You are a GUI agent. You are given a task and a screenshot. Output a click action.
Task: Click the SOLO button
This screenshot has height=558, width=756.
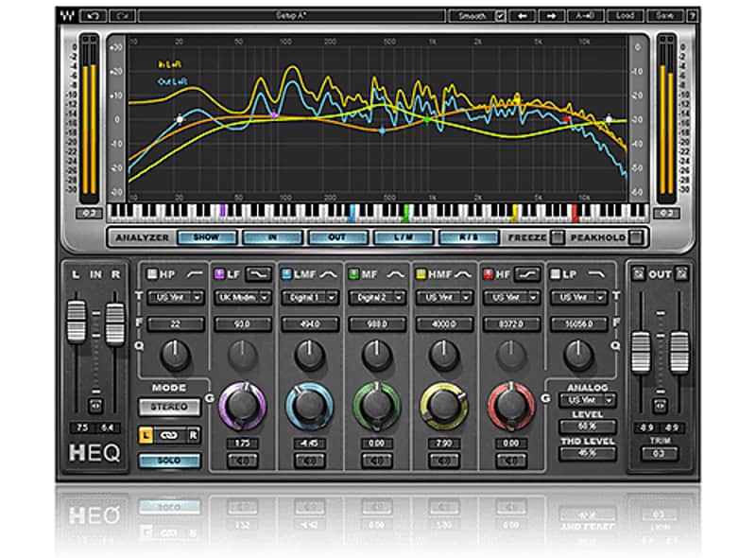point(169,461)
